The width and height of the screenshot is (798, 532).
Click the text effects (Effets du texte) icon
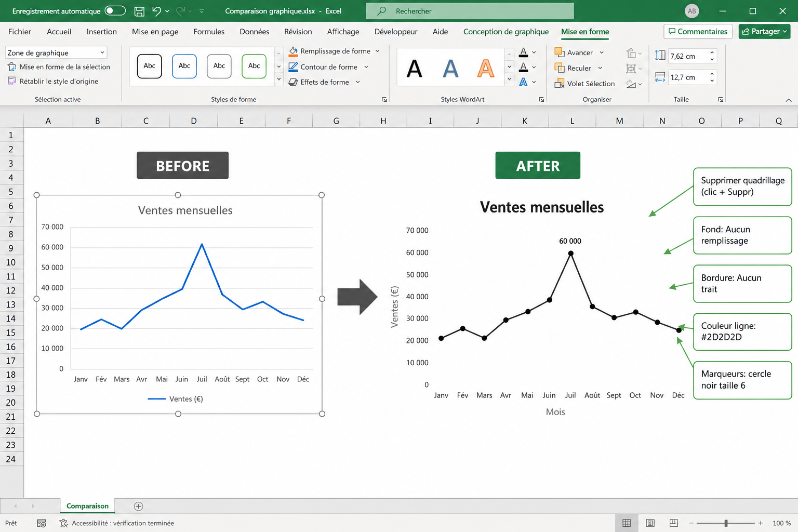524,82
